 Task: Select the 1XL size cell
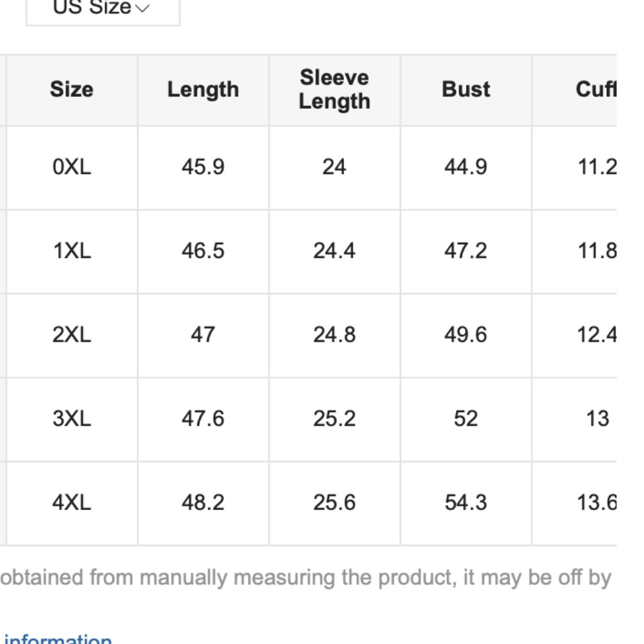(x=71, y=251)
